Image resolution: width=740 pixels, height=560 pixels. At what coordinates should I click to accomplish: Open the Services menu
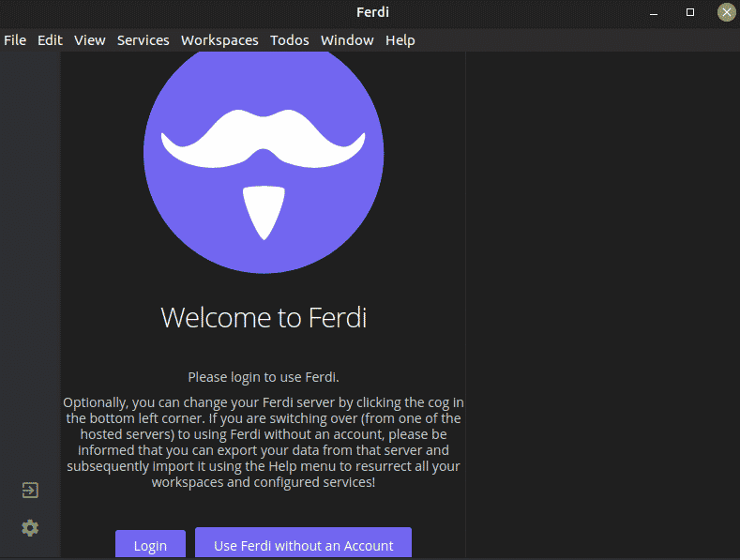[143, 40]
